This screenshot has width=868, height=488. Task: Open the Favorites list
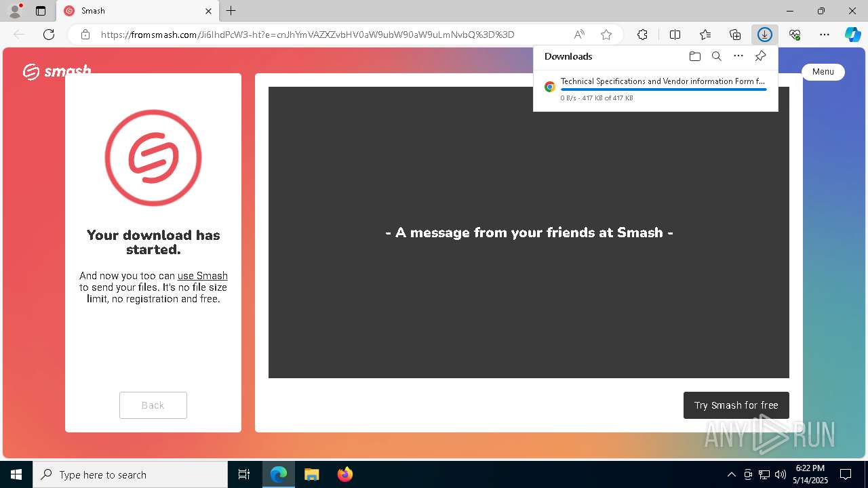coord(705,35)
